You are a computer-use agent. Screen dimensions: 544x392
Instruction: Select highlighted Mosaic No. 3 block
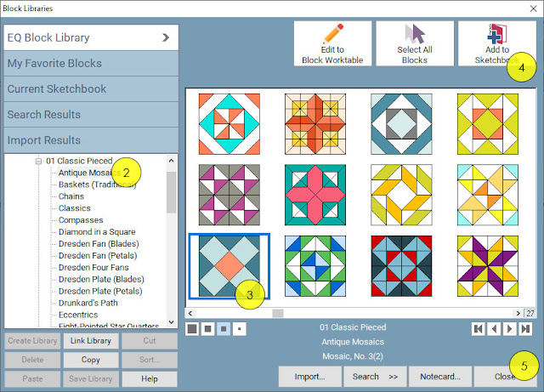pyautogui.click(x=229, y=266)
